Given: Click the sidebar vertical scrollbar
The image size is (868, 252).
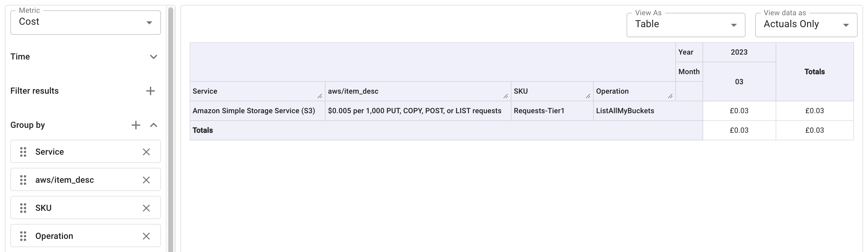Looking at the screenshot, I should [170, 128].
